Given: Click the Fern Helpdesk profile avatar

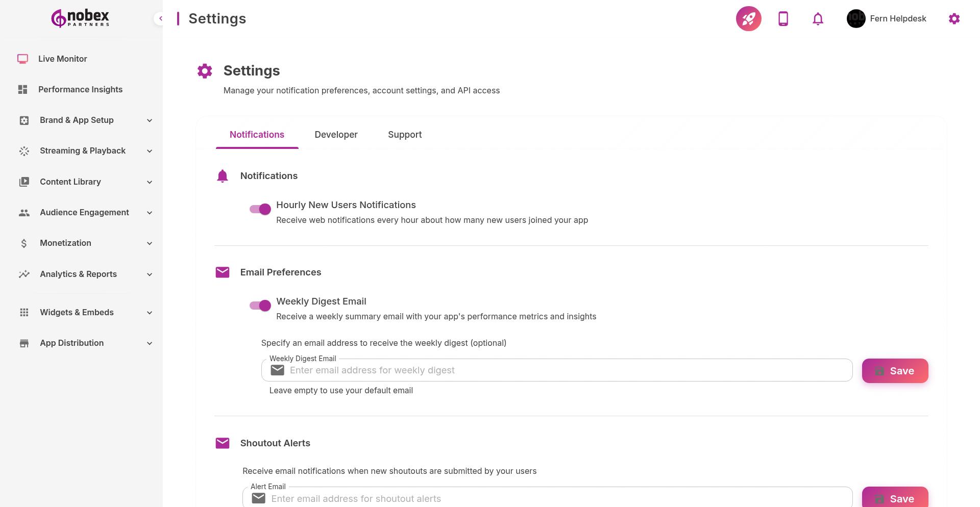Looking at the screenshot, I should pos(856,18).
